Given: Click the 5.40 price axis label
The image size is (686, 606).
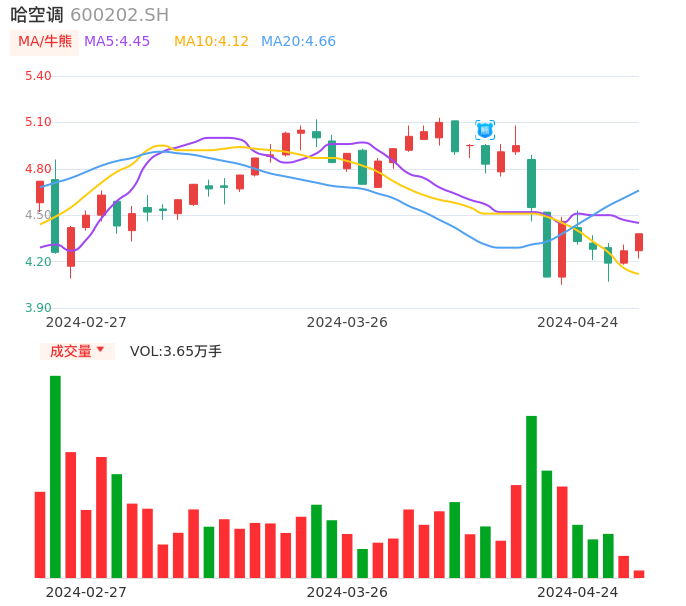Looking at the screenshot, I should click(x=38, y=76).
